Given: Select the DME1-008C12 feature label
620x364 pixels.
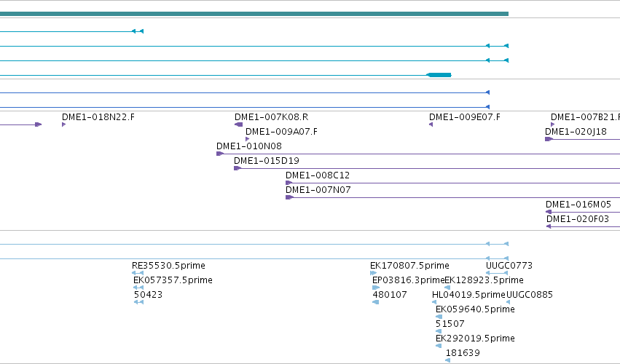Looking at the screenshot, I should coord(318,175).
